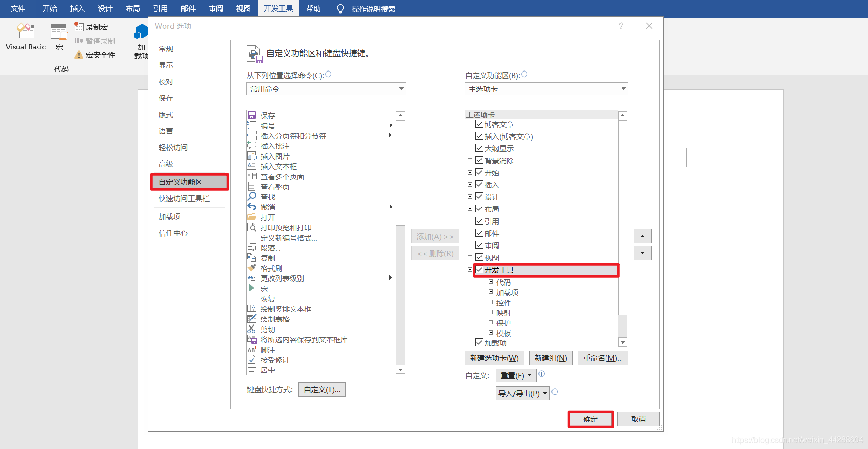Image resolution: width=868 pixels, height=449 pixels.
Task: Click the 宏 macros icon in ribbon
Action: [59, 32]
